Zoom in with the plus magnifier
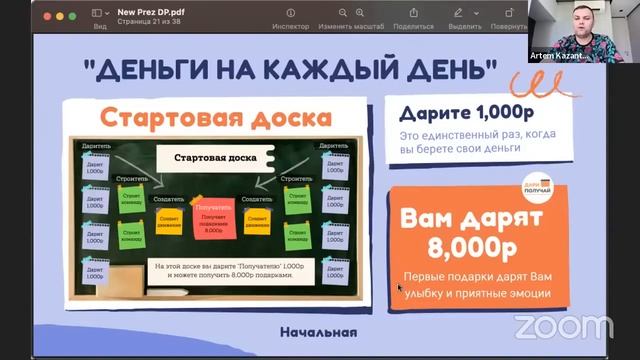 pos(360,13)
